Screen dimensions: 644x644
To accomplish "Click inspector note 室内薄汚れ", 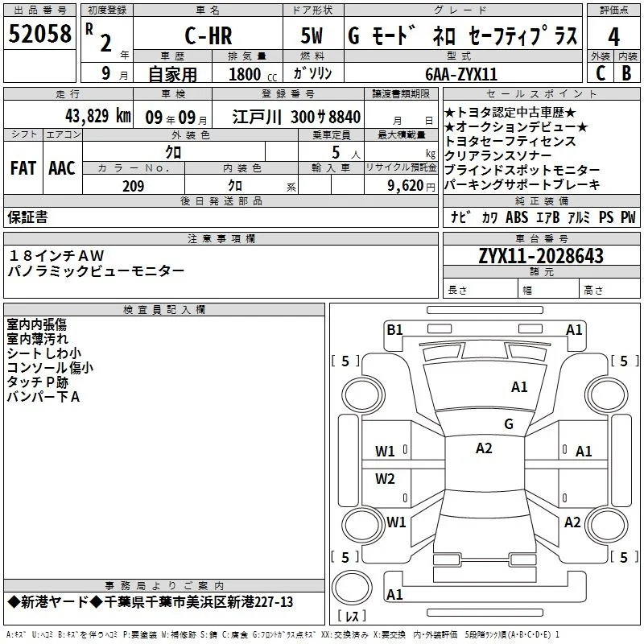I will coord(37,339).
